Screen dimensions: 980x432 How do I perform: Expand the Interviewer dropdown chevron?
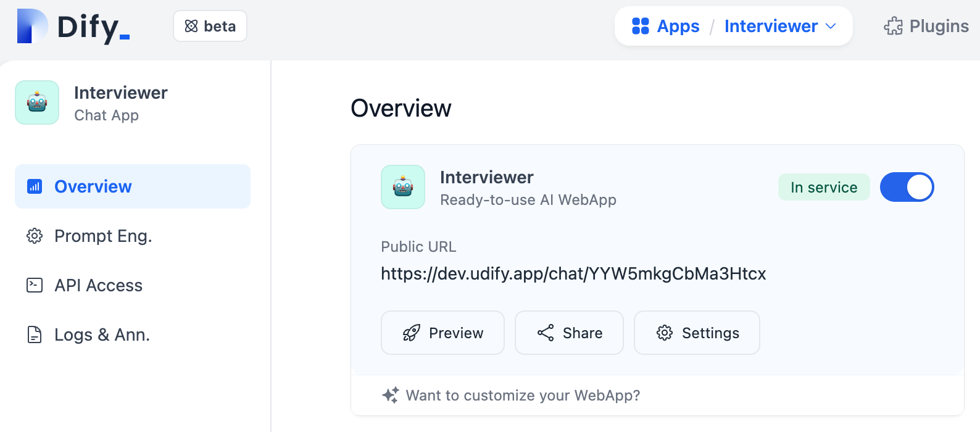[831, 26]
